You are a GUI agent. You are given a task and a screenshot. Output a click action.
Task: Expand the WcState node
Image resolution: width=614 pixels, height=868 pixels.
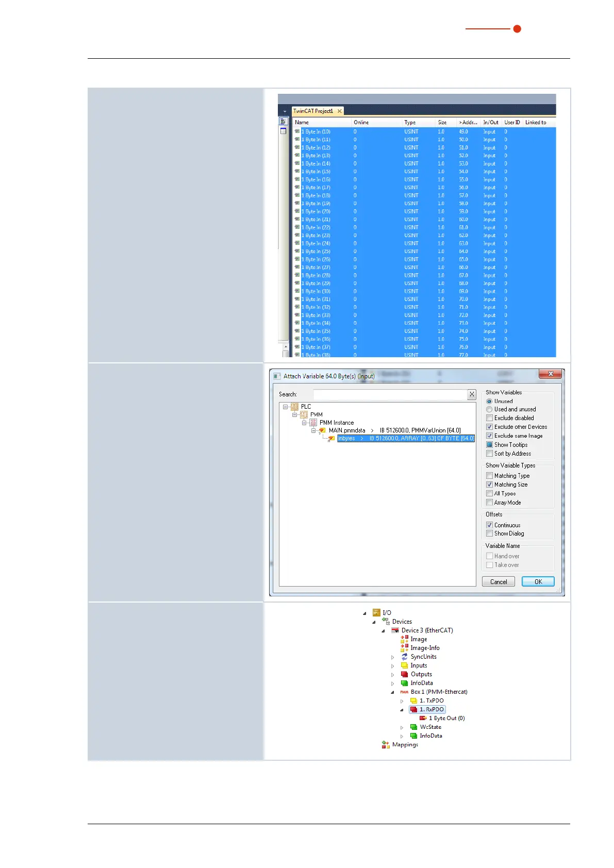[x=402, y=727]
